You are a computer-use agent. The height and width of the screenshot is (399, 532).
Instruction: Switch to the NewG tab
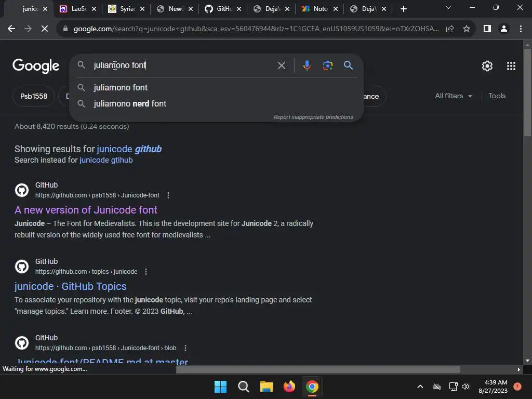[x=176, y=9]
